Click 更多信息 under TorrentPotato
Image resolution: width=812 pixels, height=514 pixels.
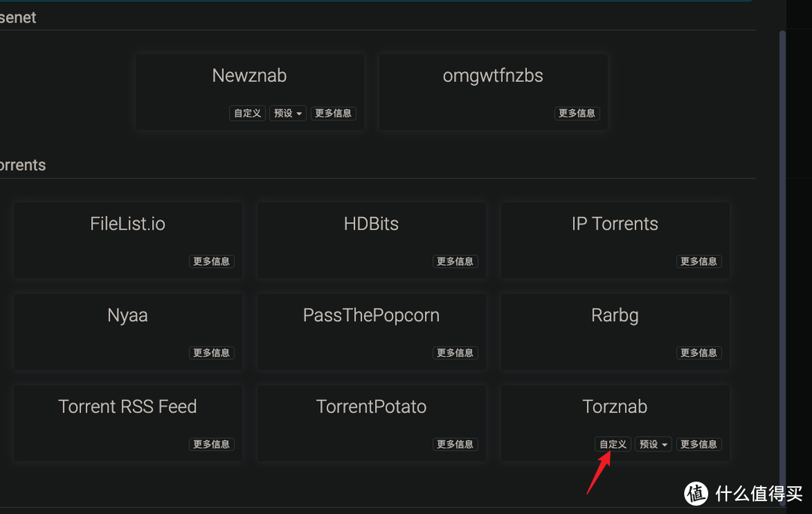pyautogui.click(x=455, y=444)
